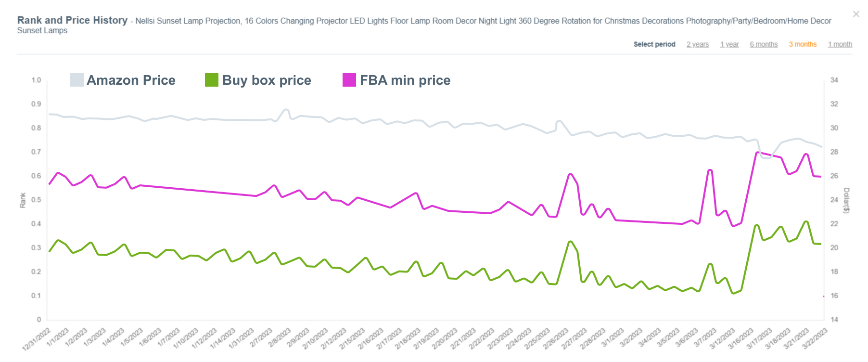Click the gray Amazon Price color box

coord(77,80)
